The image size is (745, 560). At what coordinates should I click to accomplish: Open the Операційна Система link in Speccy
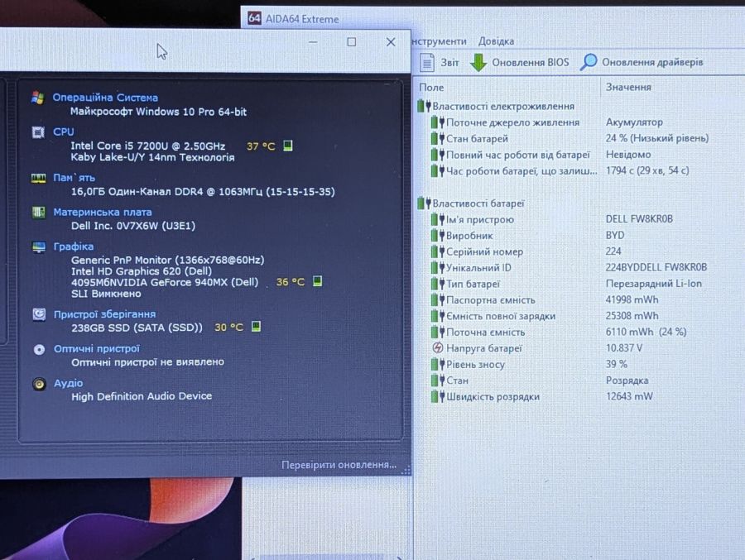click(x=105, y=98)
